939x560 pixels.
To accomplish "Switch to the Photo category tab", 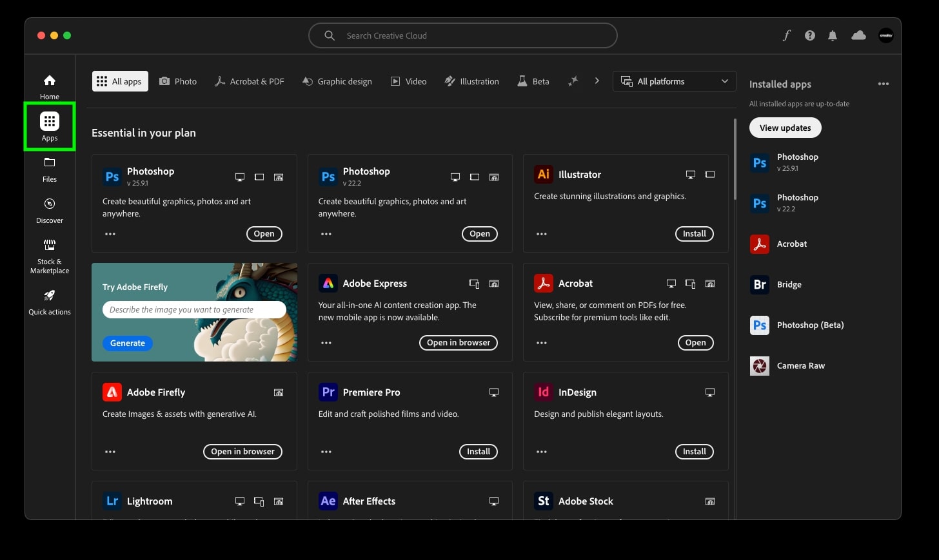I will coord(178,81).
